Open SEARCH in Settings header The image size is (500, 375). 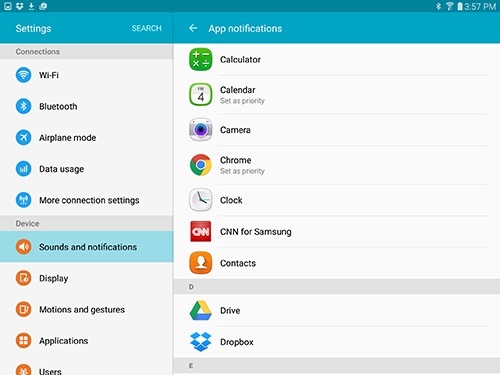146,28
